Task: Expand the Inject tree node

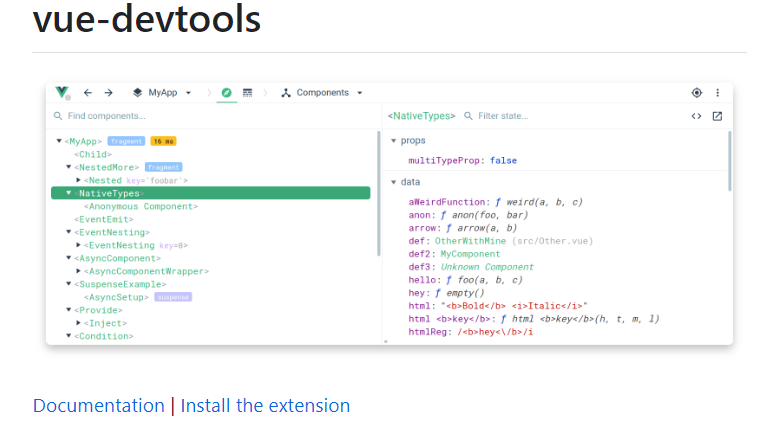Action: click(78, 323)
